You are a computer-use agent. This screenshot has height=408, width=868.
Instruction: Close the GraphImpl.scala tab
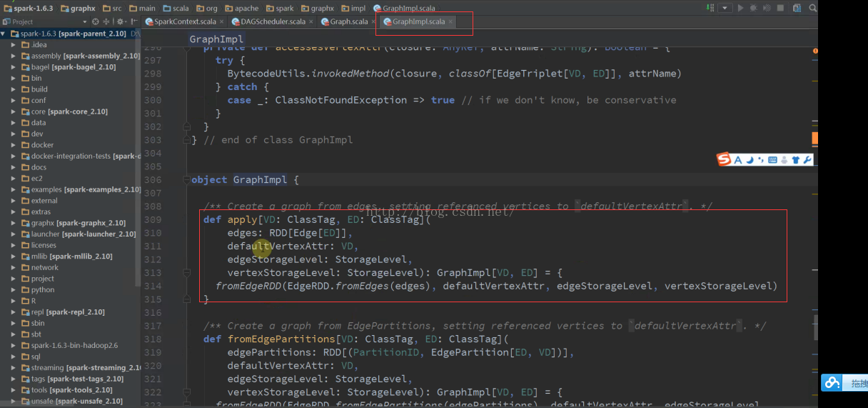(x=450, y=21)
